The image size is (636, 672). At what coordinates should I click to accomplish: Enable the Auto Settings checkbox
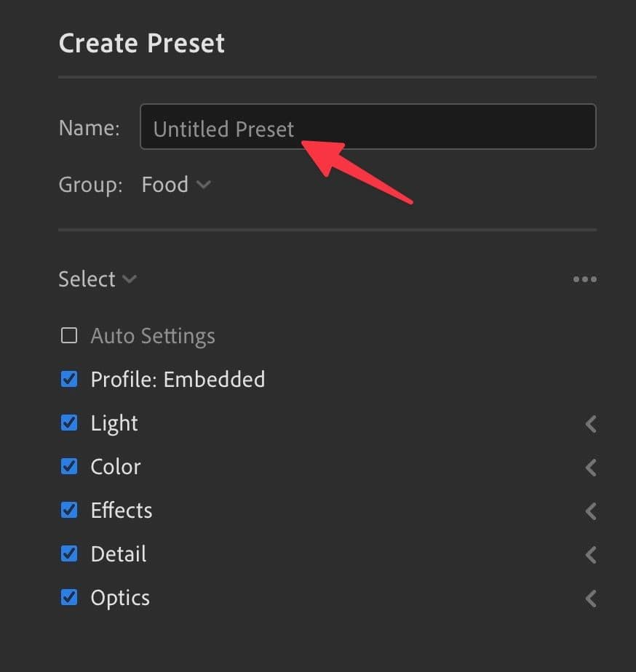[69, 335]
